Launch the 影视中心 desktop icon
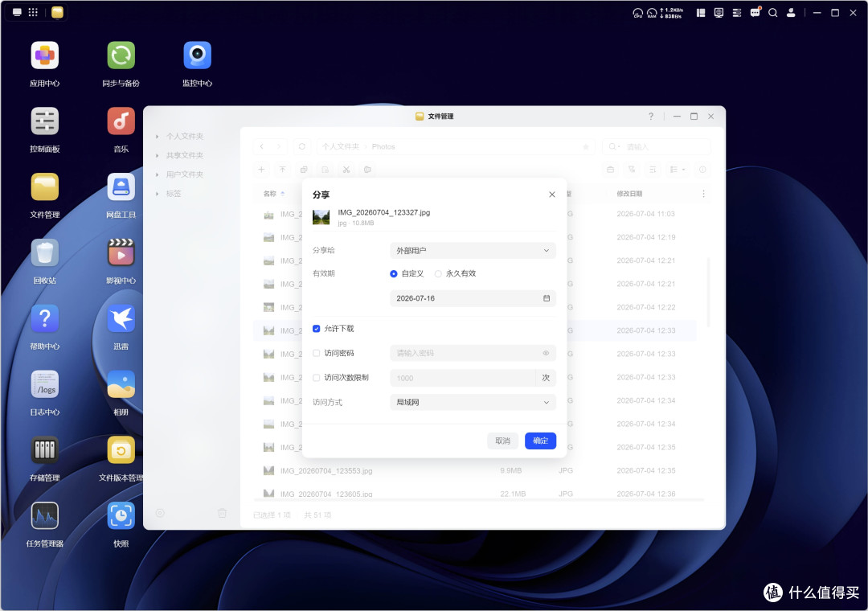868x611 pixels. 121,253
